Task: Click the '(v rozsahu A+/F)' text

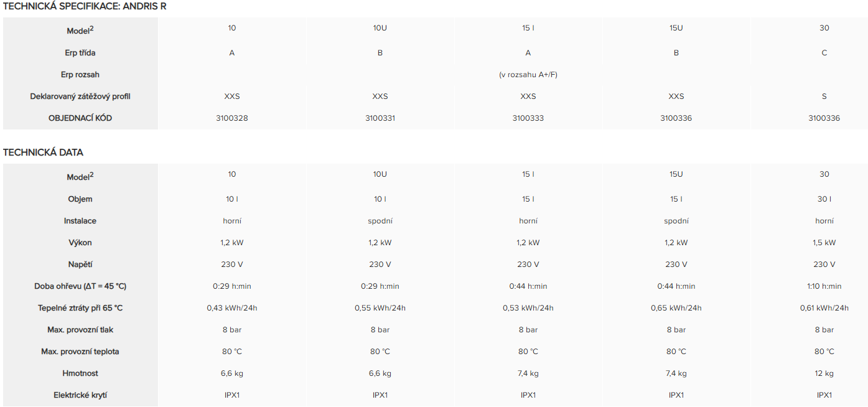Action: click(528, 75)
